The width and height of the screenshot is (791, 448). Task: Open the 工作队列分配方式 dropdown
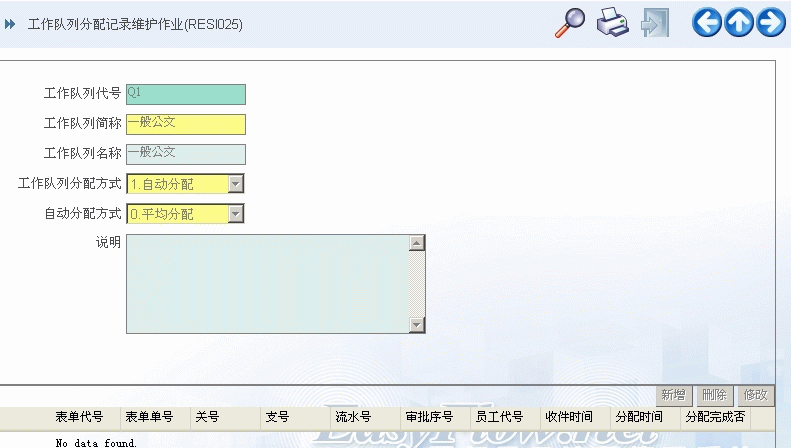click(x=235, y=184)
